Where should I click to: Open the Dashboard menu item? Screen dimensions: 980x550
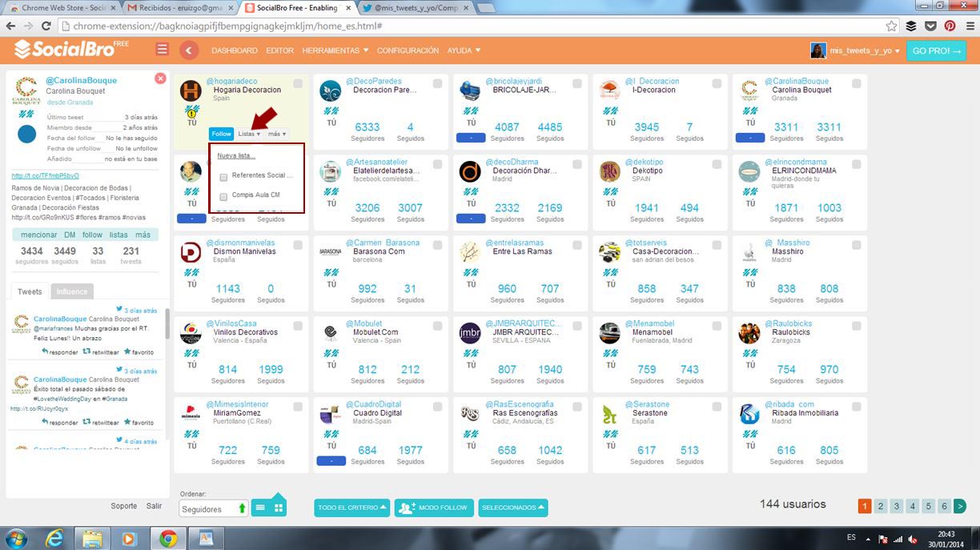click(235, 50)
